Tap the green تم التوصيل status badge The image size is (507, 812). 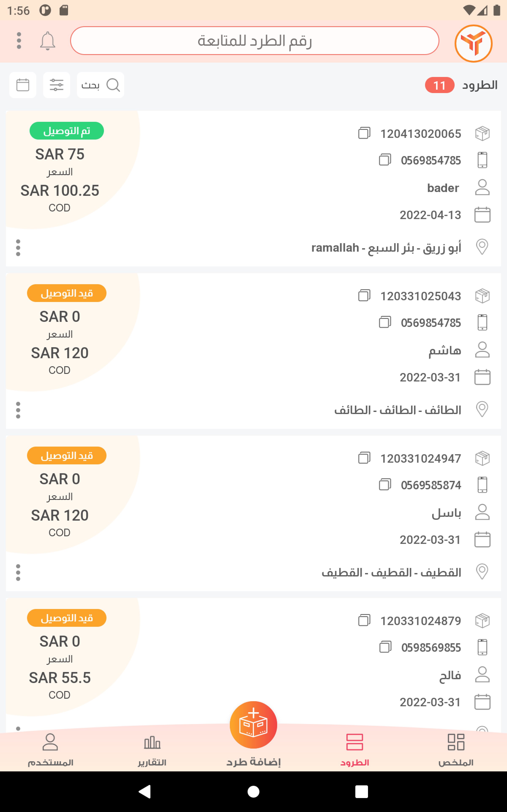(66, 131)
